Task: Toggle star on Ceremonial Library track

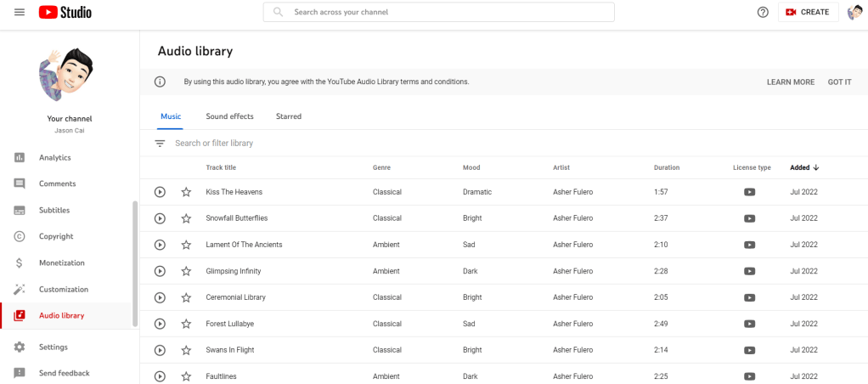Action: 186,297
